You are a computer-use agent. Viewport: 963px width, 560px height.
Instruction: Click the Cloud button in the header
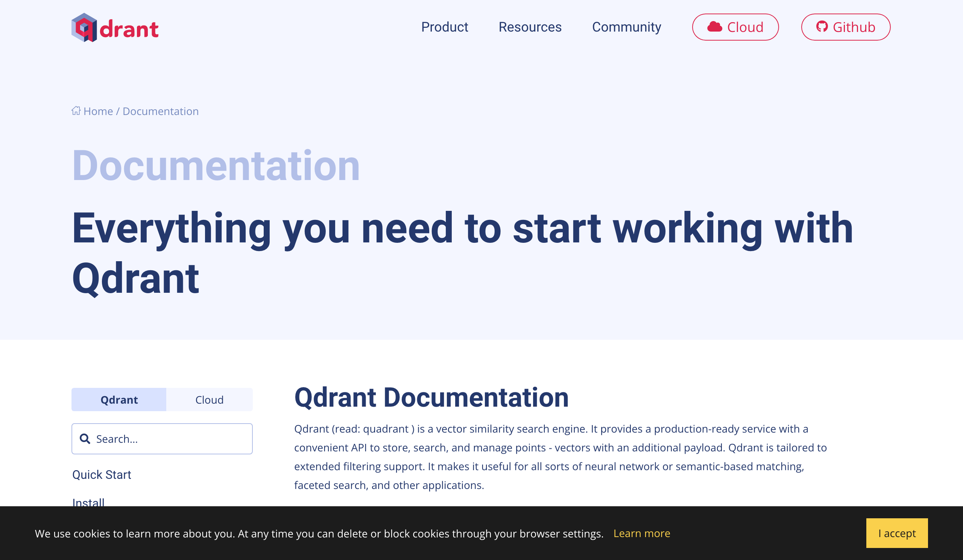pyautogui.click(x=735, y=27)
